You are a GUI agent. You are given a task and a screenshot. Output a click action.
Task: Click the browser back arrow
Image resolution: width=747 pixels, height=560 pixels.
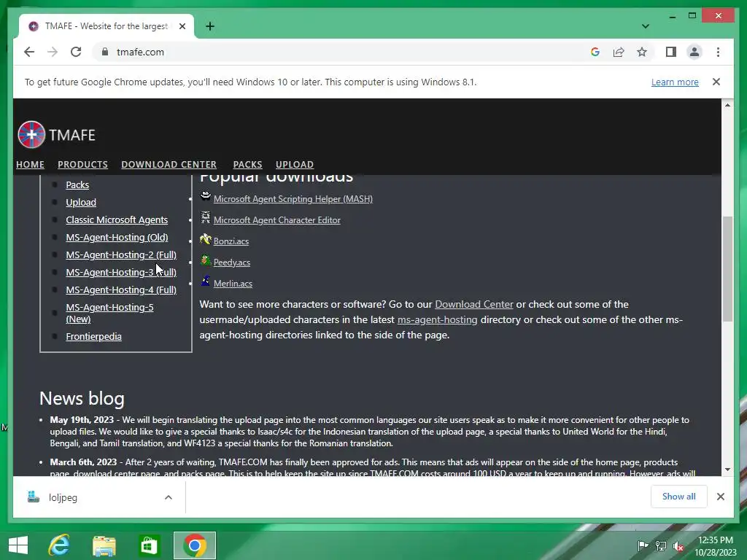[29, 52]
